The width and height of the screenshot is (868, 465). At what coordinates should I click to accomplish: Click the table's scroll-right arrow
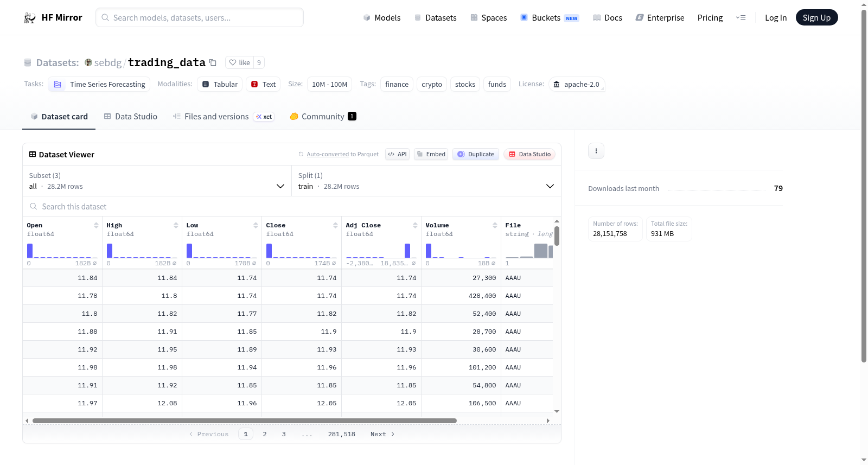pyautogui.click(x=548, y=421)
